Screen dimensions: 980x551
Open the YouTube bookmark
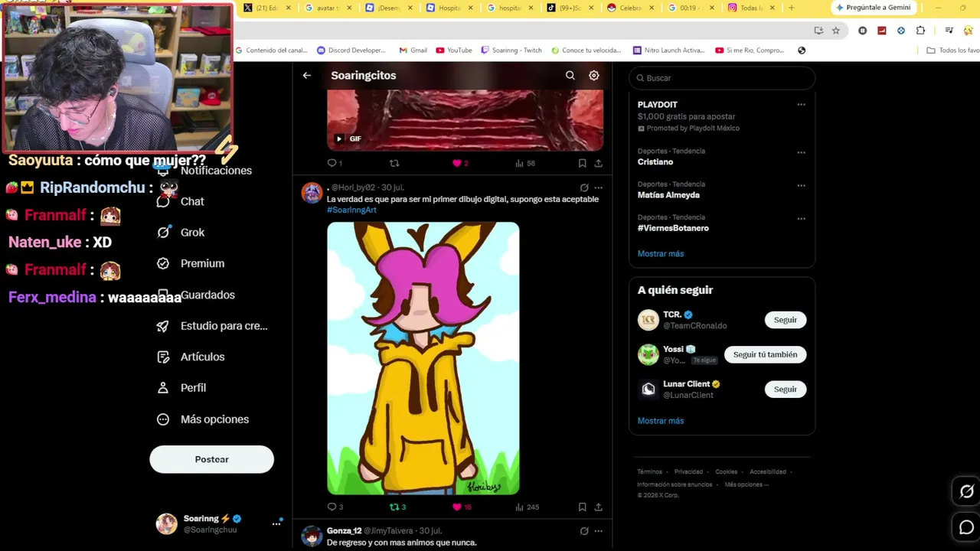[x=454, y=51]
